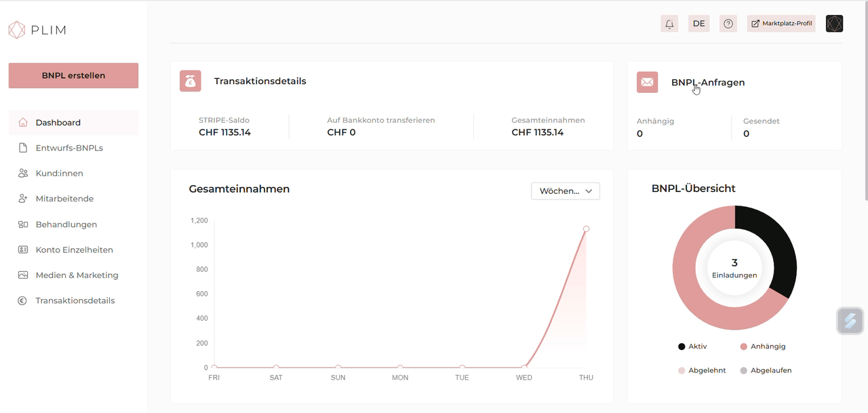Click the Anhängig request count
Viewport: 868px width, 413px height.
639,134
